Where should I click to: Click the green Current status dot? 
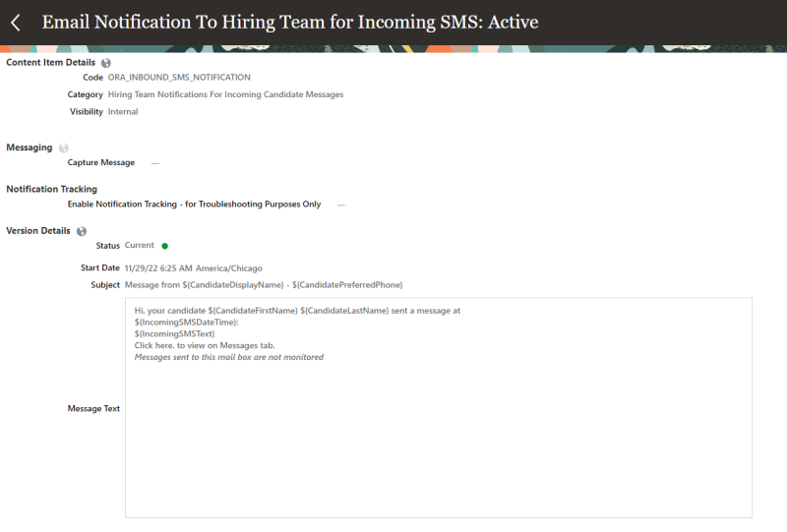(164, 246)
